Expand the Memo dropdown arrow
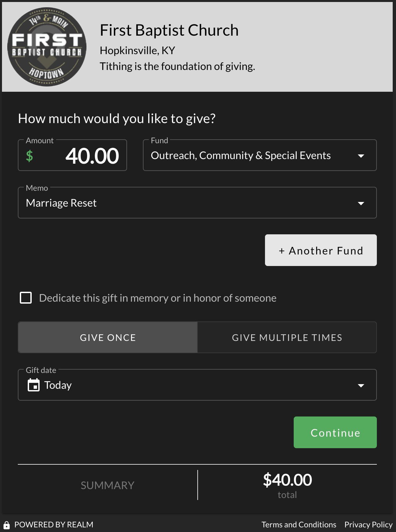 (361, 203)
